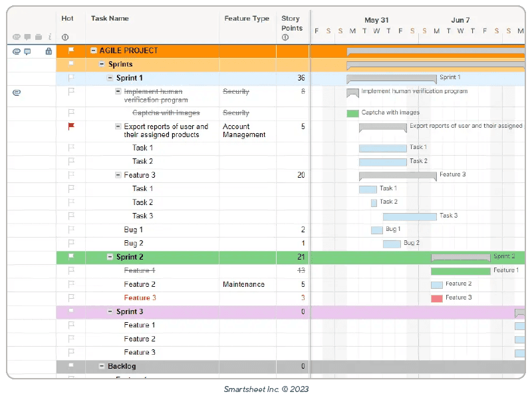Toggle the hot flag for Backlog
Screen dimensions: 532x400
pos(71,365)
